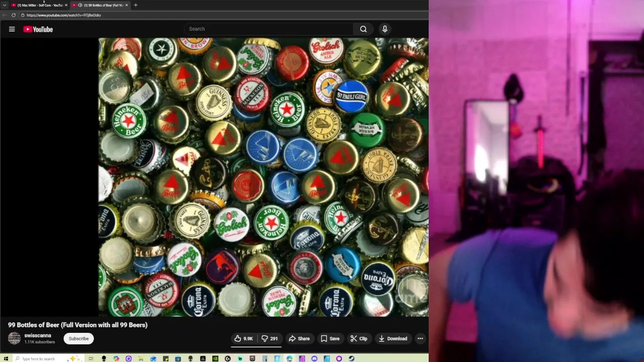Open the Windows Start menu
Screen dimensions: 644x362
click(x=6, y=358)
